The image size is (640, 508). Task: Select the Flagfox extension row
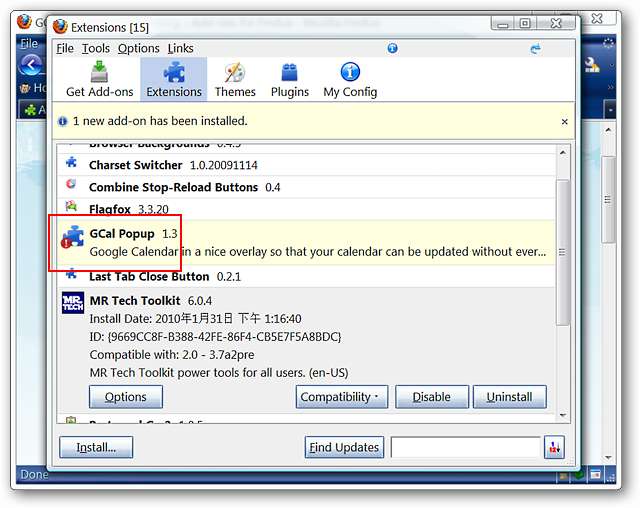(306, 209)
